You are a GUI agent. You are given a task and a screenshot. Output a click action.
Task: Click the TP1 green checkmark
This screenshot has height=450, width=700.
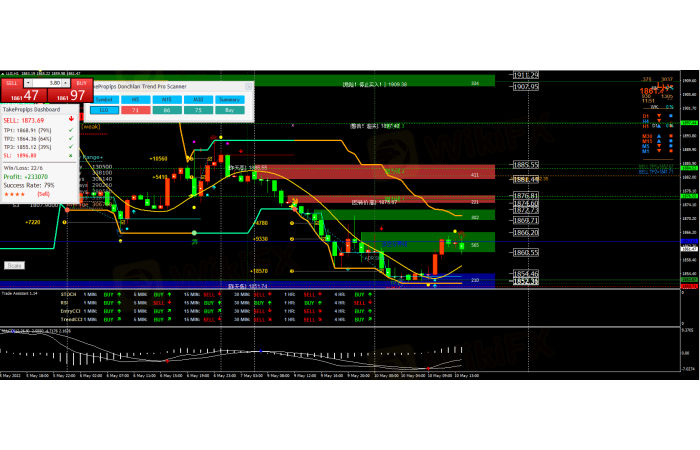pos(71,130)
